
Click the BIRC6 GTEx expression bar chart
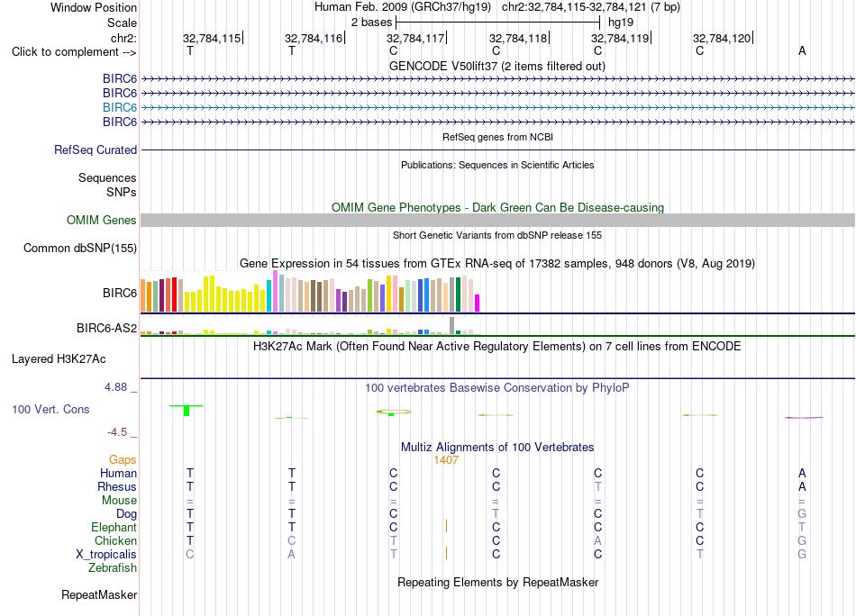(310, 292)
